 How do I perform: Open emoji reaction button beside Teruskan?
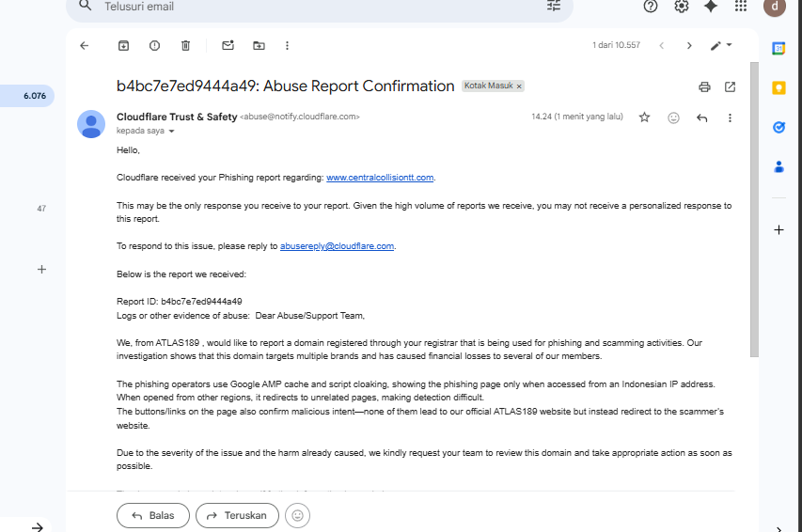coord(297,516)
